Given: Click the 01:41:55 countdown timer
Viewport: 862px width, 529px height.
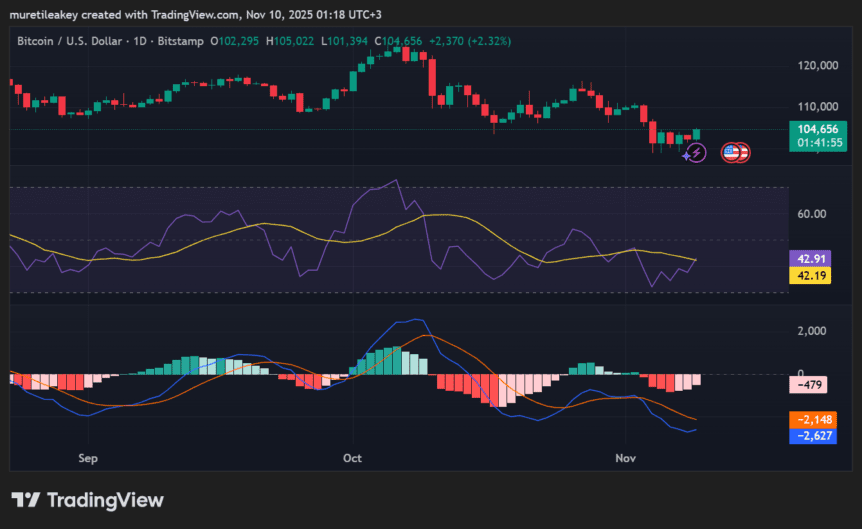Looking at the screenshot, I should coord(820,143).
